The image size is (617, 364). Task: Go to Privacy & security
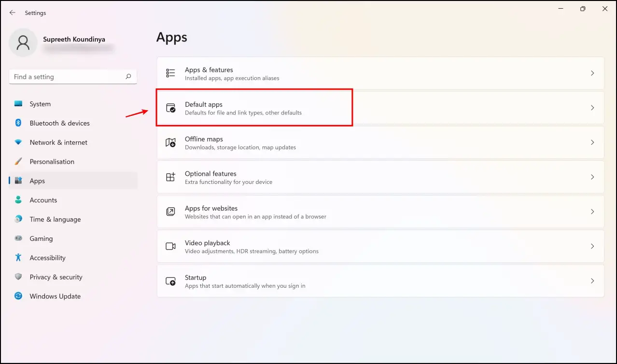coord(73,277)
